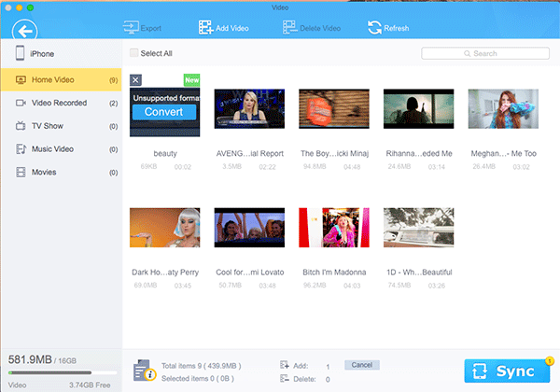This screenshot has width=560, height=392.
Task: Open the Video Recorded category
Action: tap(61, 103)
